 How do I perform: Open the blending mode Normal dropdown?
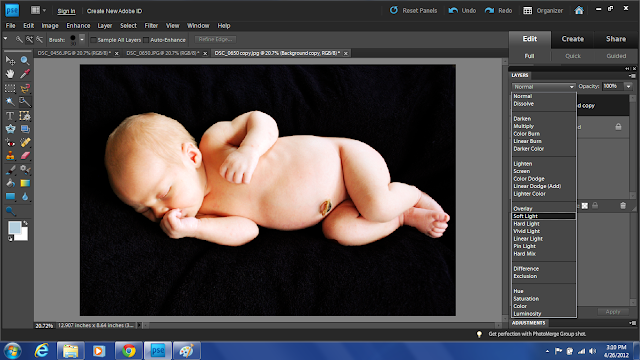coord(543,87)
